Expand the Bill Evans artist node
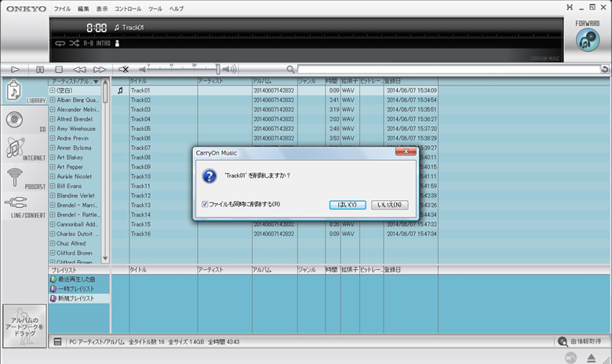 (53, 186)
